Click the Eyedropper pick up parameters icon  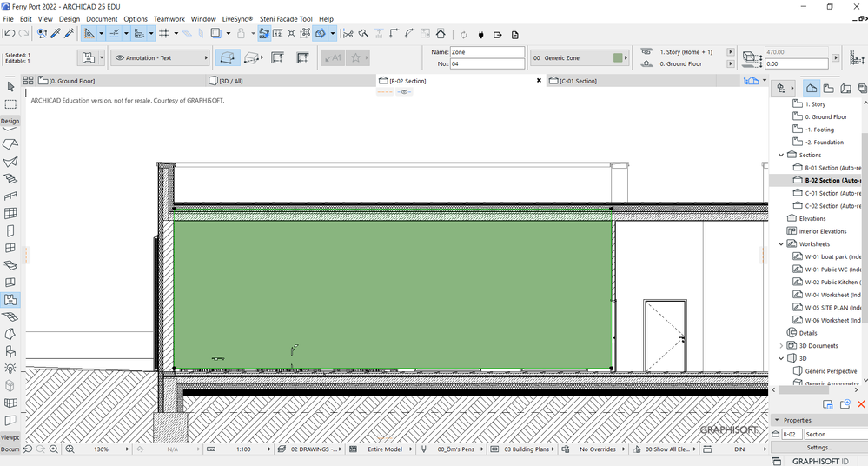tap(55, 34)
